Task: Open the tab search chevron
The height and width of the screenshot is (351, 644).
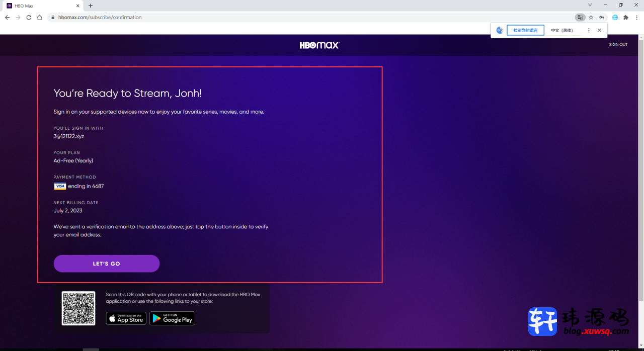Action: [590, 5]
